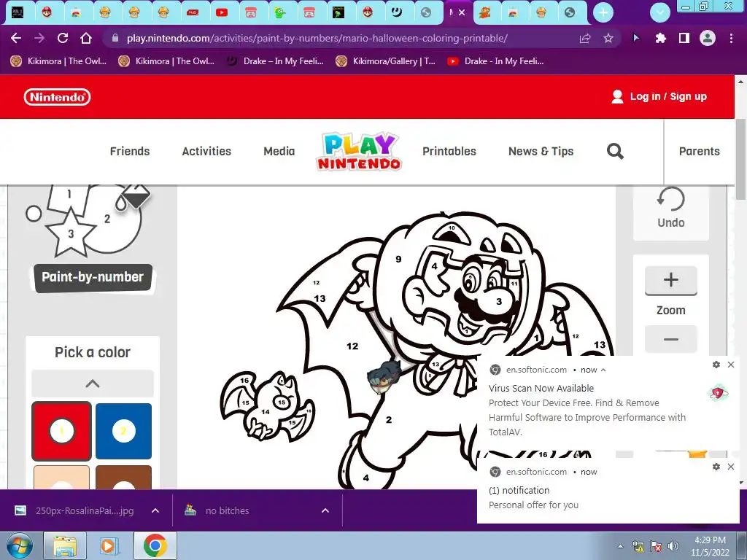Switch to the green Yoshi tab
Viewport: 747px width, 560px height.
click(279, 13)
